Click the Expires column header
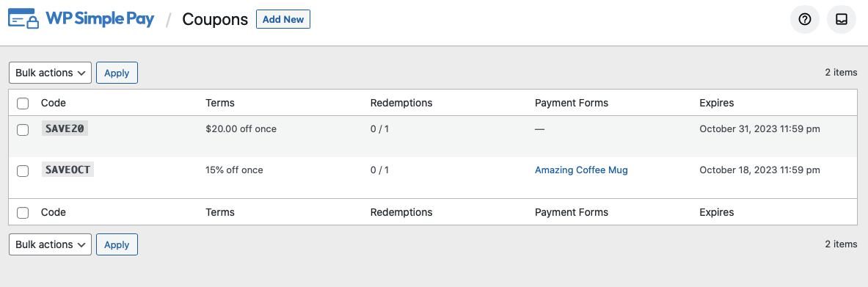 717,103
